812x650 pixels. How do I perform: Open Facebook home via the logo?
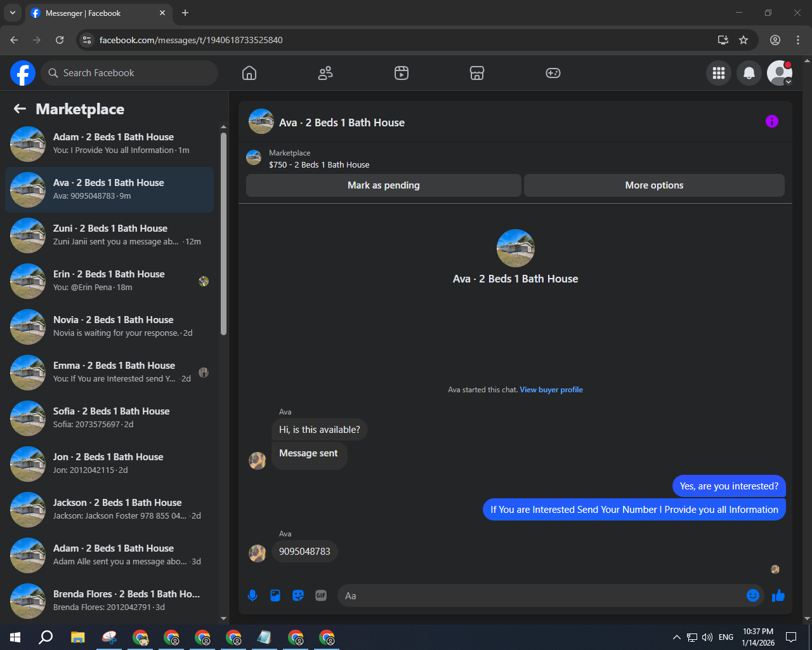pyautogui.click(x=23, y=73)
